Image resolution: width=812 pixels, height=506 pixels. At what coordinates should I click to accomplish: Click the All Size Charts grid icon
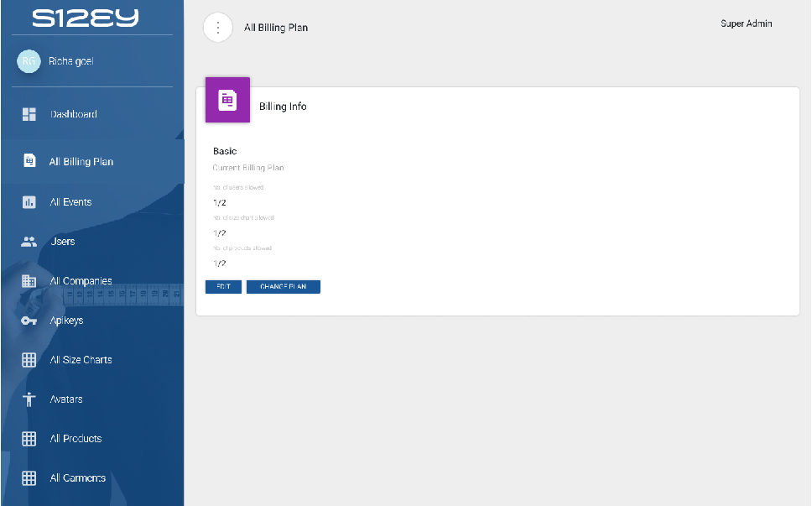point(29,360)
